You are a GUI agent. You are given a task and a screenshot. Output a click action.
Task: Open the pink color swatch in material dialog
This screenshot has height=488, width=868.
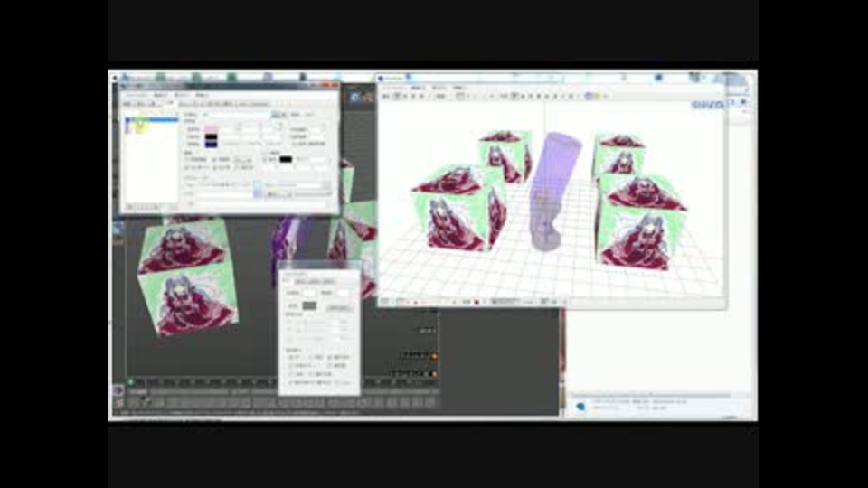[x=211, y=129]
